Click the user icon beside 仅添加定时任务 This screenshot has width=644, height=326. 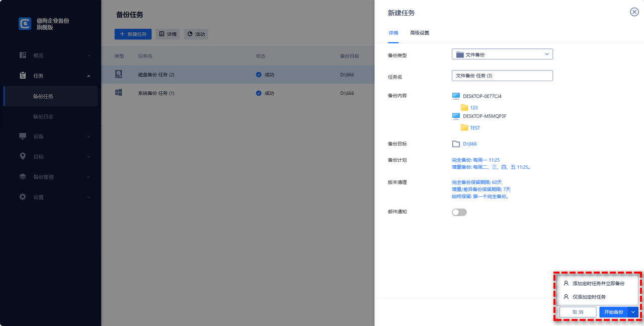click(x=566, y=297)
